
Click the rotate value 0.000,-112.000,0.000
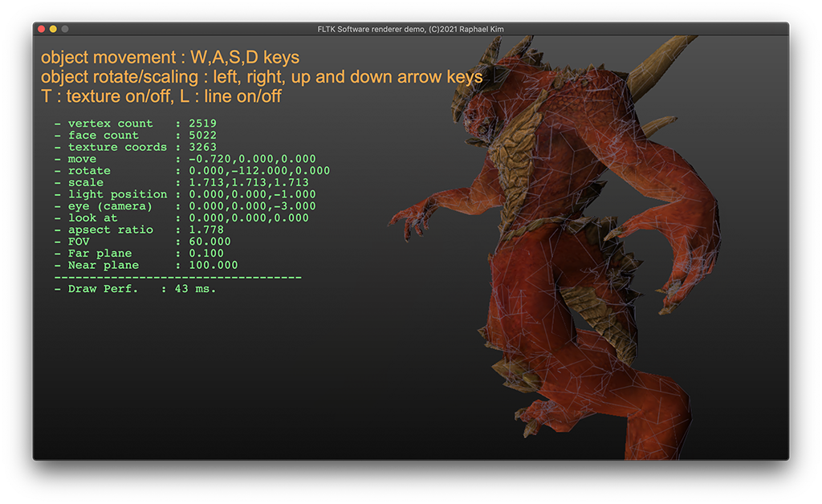(x=259, y=171)
